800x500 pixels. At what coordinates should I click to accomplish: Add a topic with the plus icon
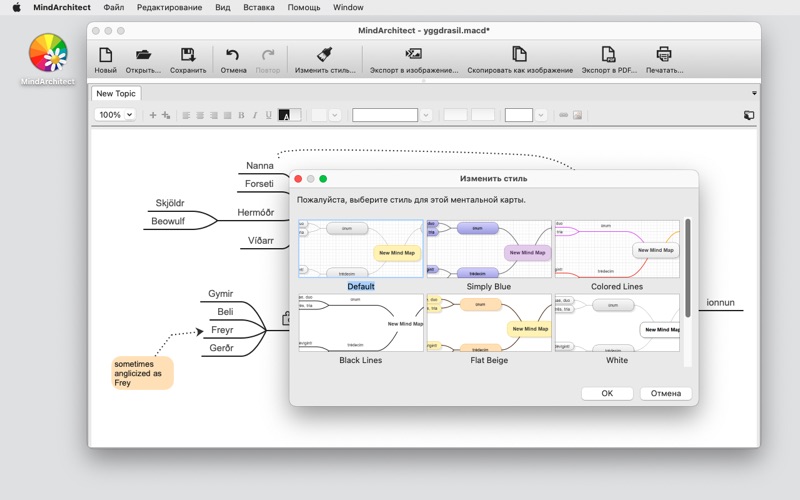[153, 115]
